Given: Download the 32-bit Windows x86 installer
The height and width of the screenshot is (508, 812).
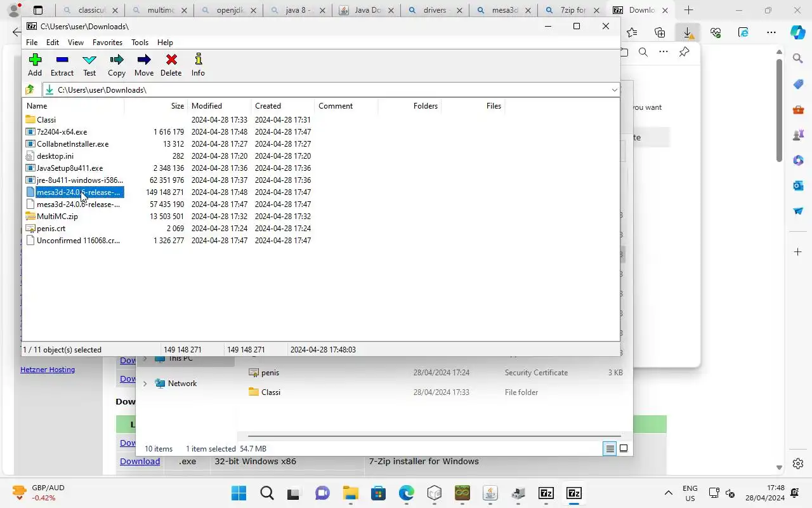Looking at the screenshot, I should 140,462.
